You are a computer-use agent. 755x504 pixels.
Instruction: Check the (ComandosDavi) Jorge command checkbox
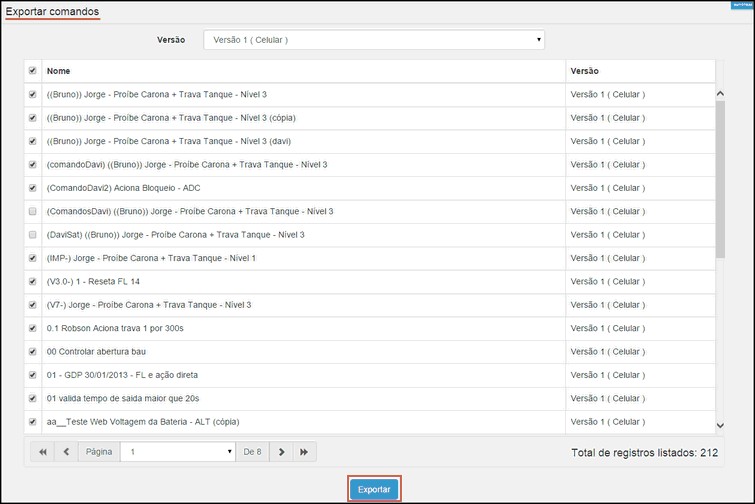(x=33, y=212)
